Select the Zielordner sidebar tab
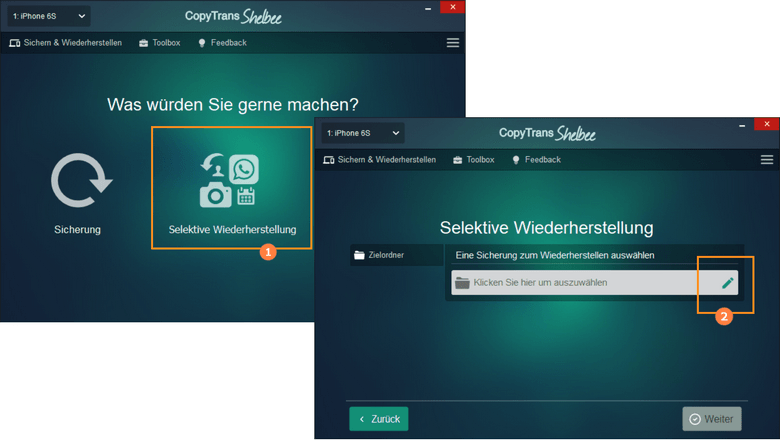The image size is (780, 440). click(x=396, y=255)
